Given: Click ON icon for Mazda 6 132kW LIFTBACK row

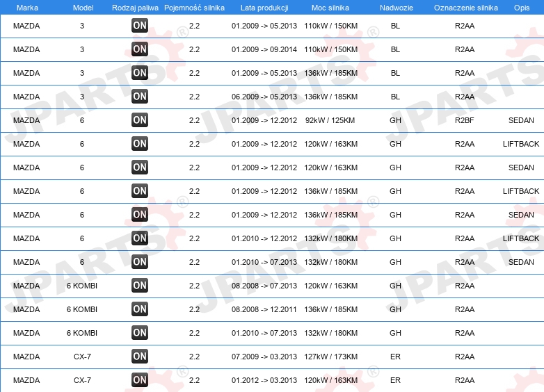Looking at the screenshot, I should [140, 238].
